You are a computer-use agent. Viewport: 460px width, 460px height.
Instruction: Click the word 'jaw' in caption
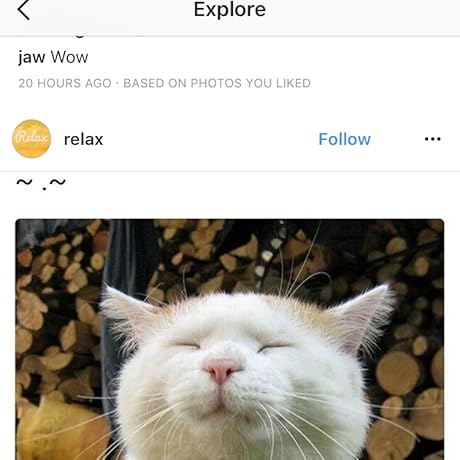(x=32, y=58)
